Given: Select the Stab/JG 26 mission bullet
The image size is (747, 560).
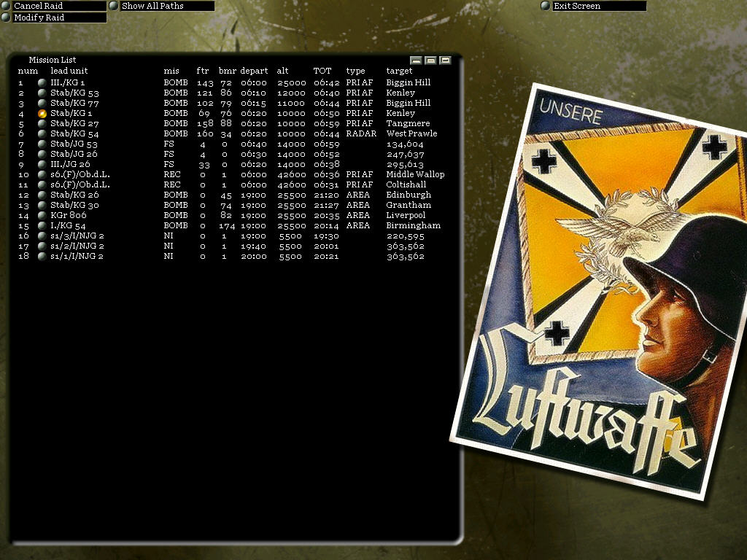Looking at the screenshot, I should point(42,155).
